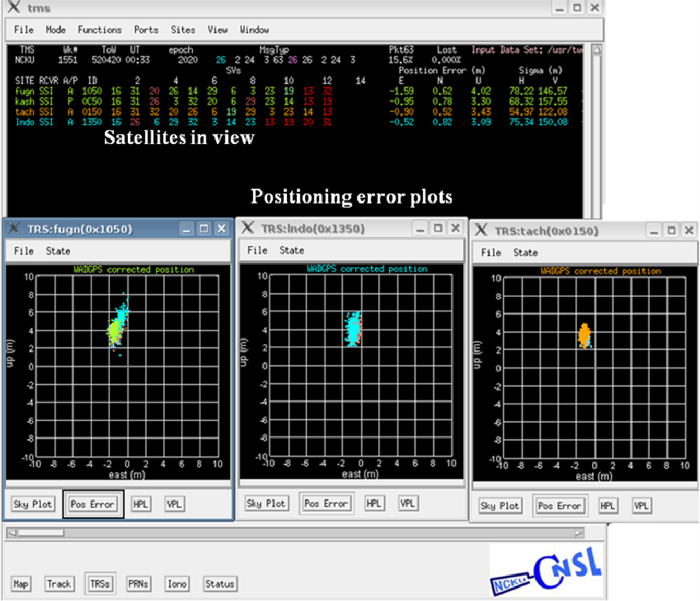Open the Functions menu in tms window

coord(99,29)
